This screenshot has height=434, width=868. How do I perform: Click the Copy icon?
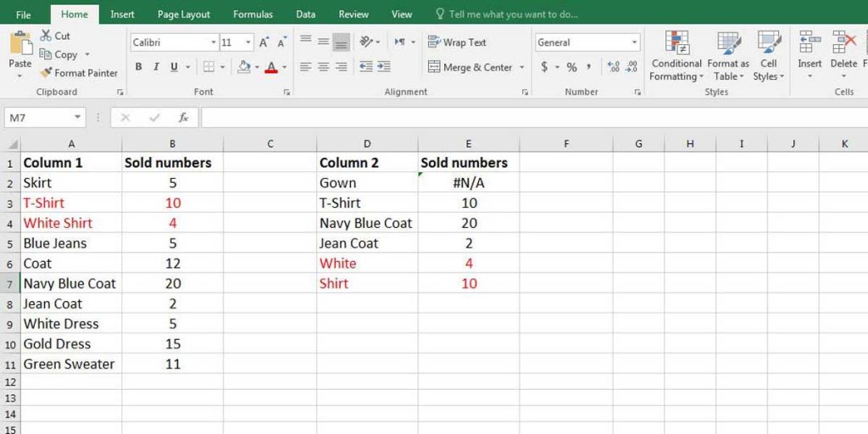[x=46, y=54]
